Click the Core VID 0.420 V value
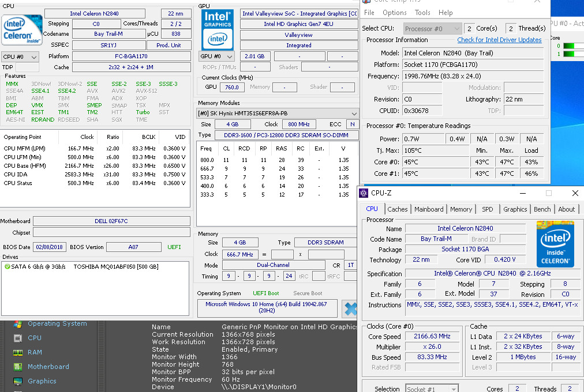 [x=505, y=259]
